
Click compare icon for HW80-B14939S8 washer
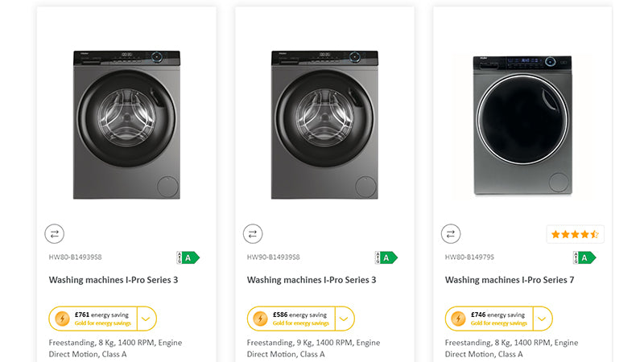coord(54,234)
